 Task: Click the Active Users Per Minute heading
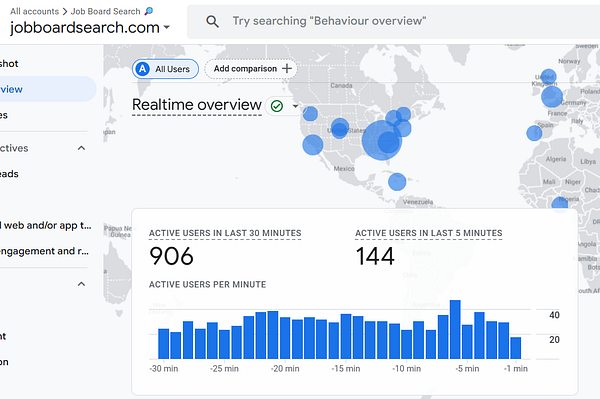pyautogui.click(x=207, y=285)
